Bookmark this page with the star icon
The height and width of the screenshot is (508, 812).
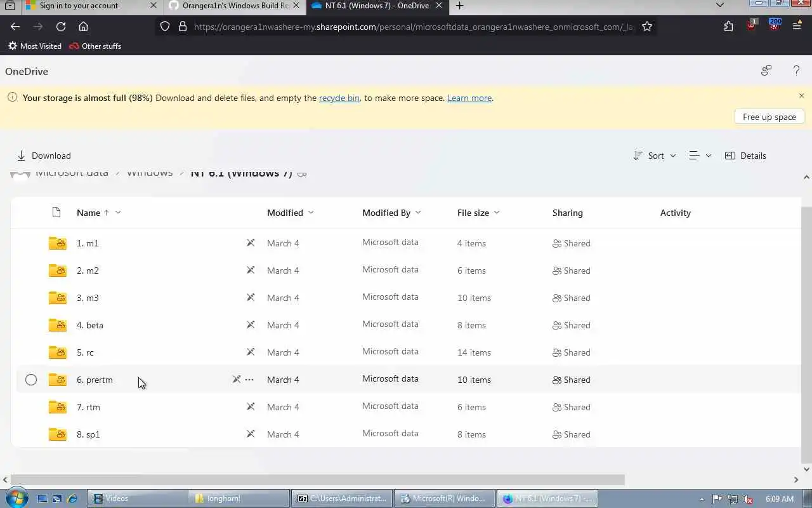pyautogui.click(x=647, y=27)
